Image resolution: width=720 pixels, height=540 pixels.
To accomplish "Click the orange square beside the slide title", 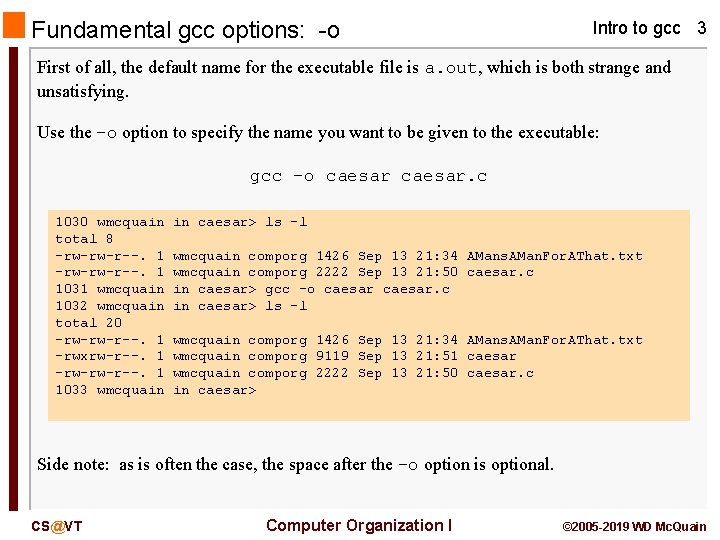I will (13, 25).
